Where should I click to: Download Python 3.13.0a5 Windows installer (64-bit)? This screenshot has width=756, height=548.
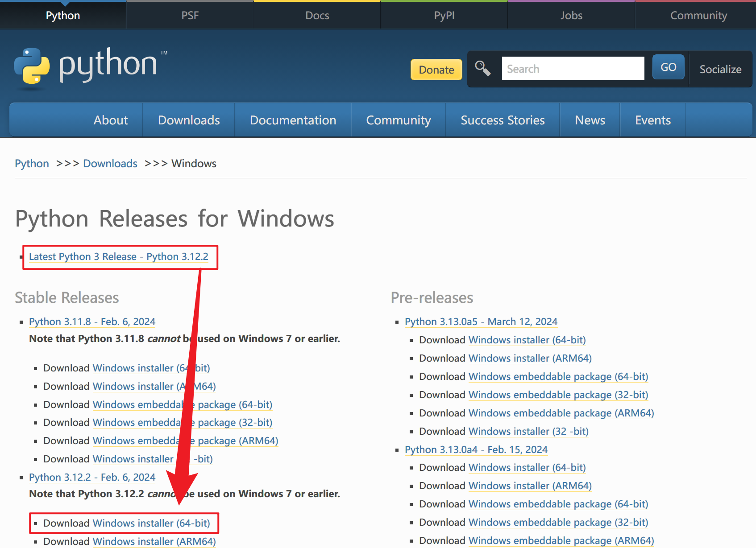[x=527, y=340]
